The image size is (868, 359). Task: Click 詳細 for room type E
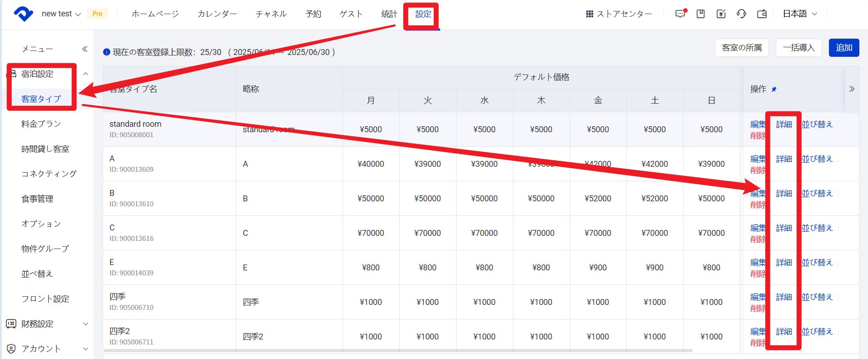point(784,262)
